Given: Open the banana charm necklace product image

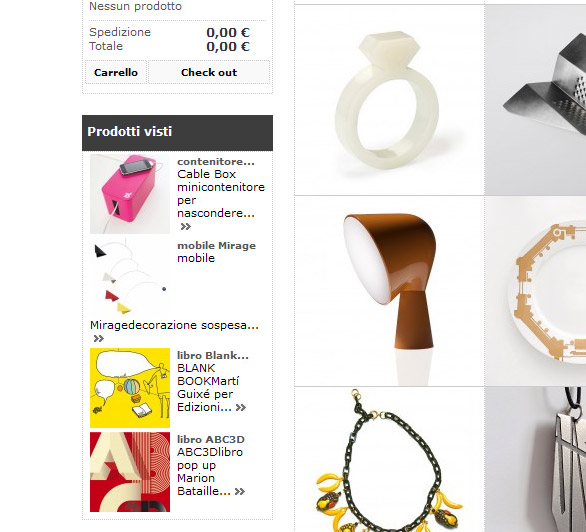Looking at the screenshot, I should (x=389, y=460).
